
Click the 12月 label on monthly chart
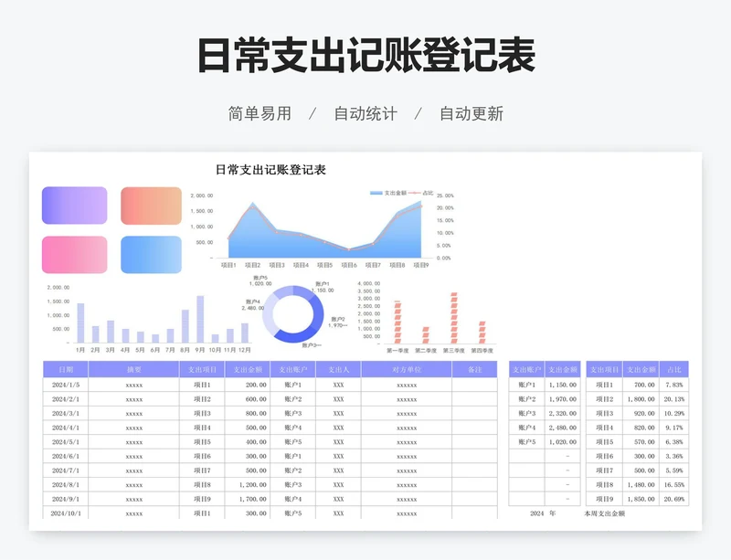click(x=244, y=350)
